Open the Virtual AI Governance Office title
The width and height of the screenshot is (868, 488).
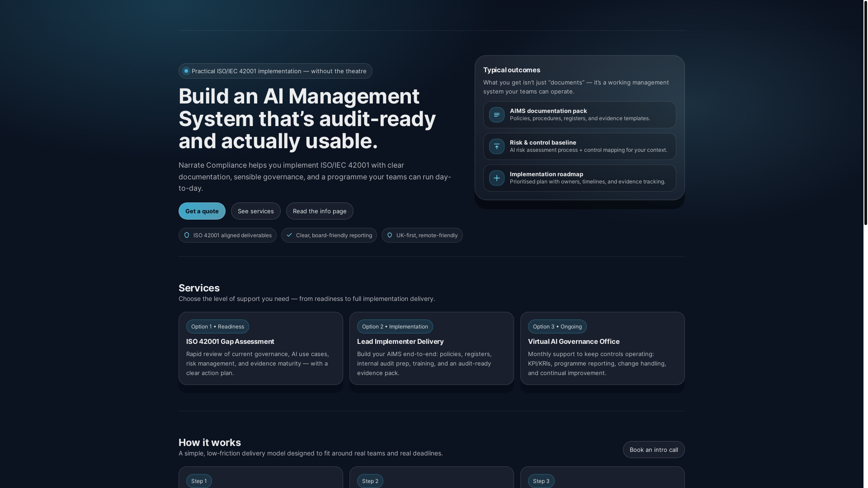coord(574,342)
